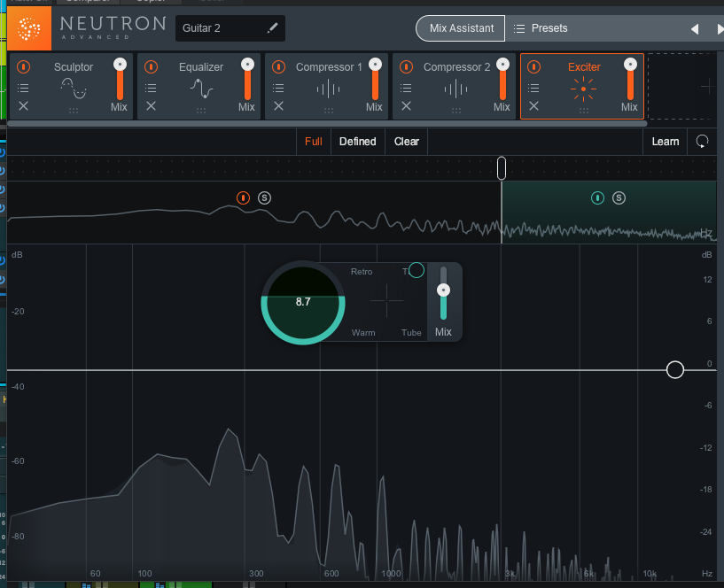
Task: Click the Clear button
Action: coord(406,141)
